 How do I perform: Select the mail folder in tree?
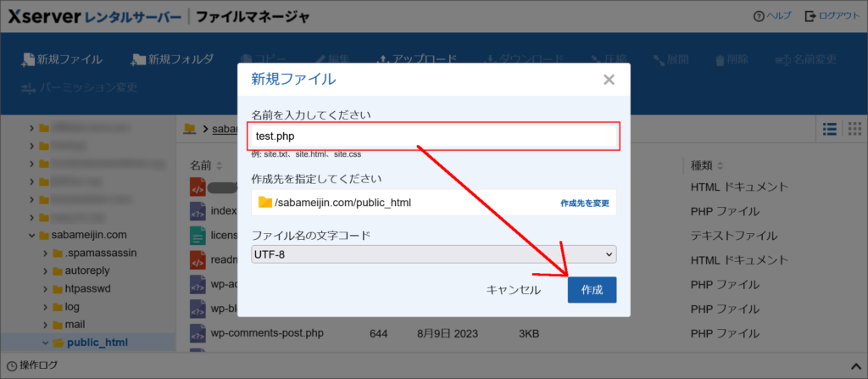tap(75, 324)
